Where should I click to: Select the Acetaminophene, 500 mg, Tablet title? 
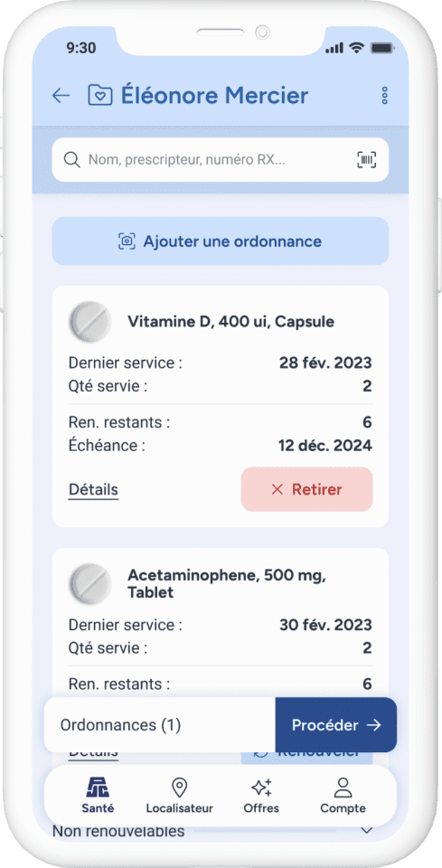click(227, 584)
